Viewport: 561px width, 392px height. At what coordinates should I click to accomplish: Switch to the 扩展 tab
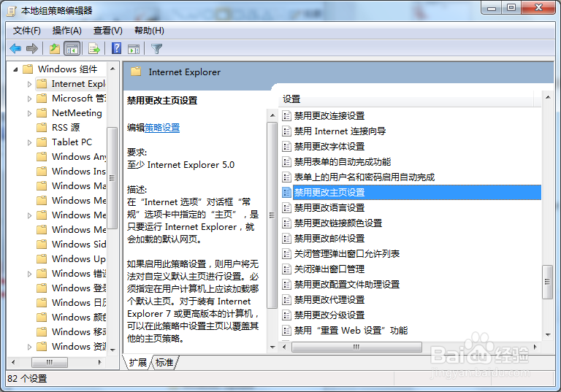[138, 363]
